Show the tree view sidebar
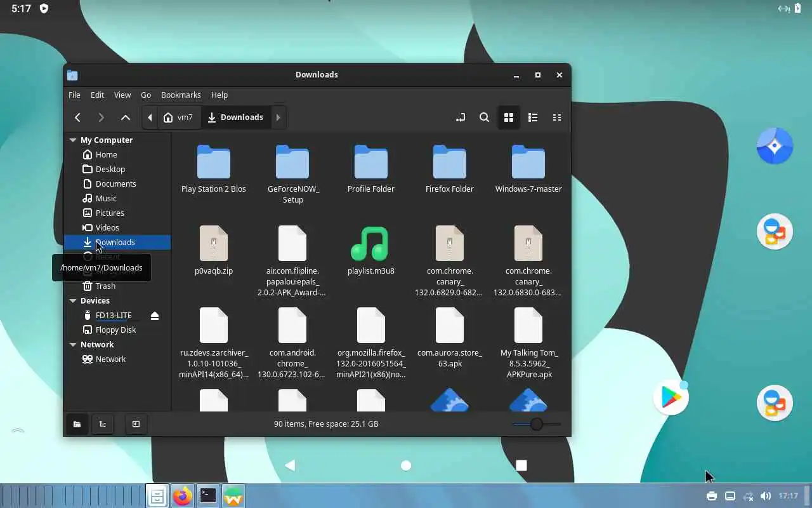This screenshot has width=812, height=508. pos(103,424)
